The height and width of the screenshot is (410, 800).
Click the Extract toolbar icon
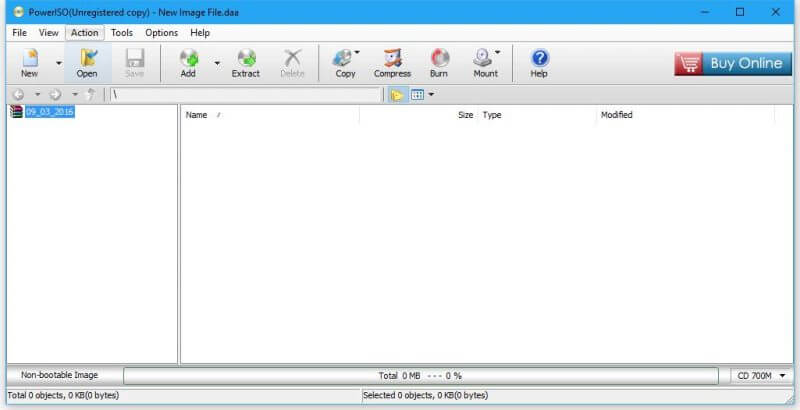[x=246, y=63]
